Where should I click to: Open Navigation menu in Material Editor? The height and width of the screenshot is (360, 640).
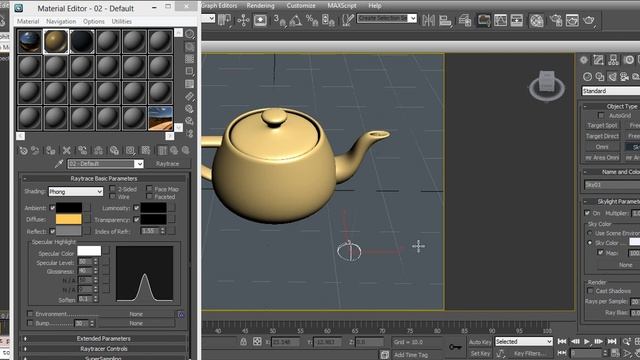pos(61,21)
